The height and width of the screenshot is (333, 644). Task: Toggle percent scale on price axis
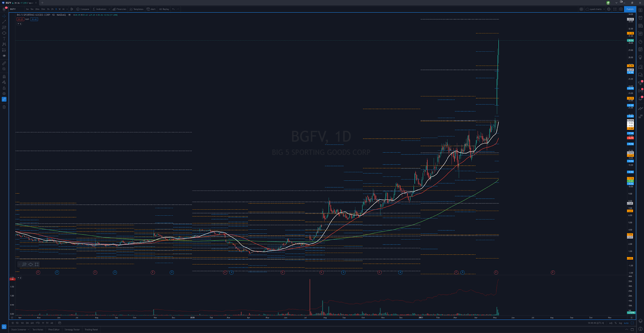point(615,323)
